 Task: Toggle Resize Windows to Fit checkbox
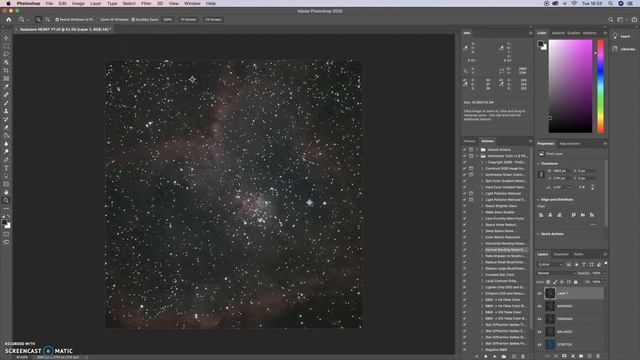pyautogui.click(x=57, y=19)
